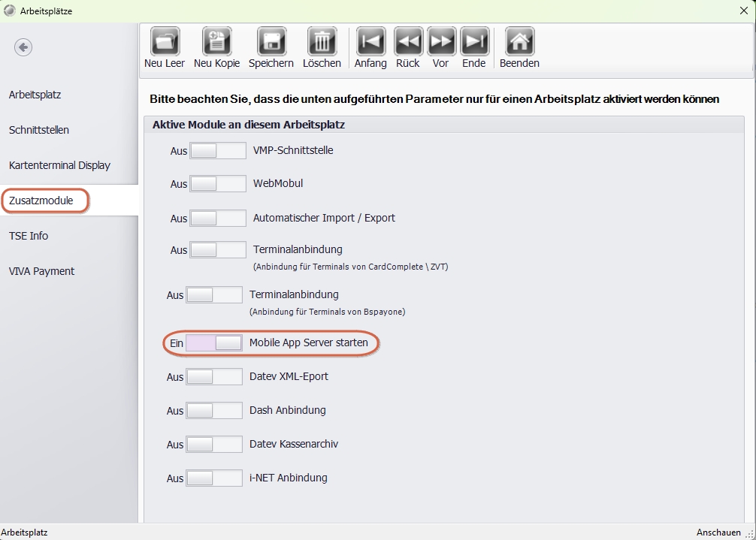
Task: Disable Mobile App Server starten toggle
Action: click(x=214, y=342)
